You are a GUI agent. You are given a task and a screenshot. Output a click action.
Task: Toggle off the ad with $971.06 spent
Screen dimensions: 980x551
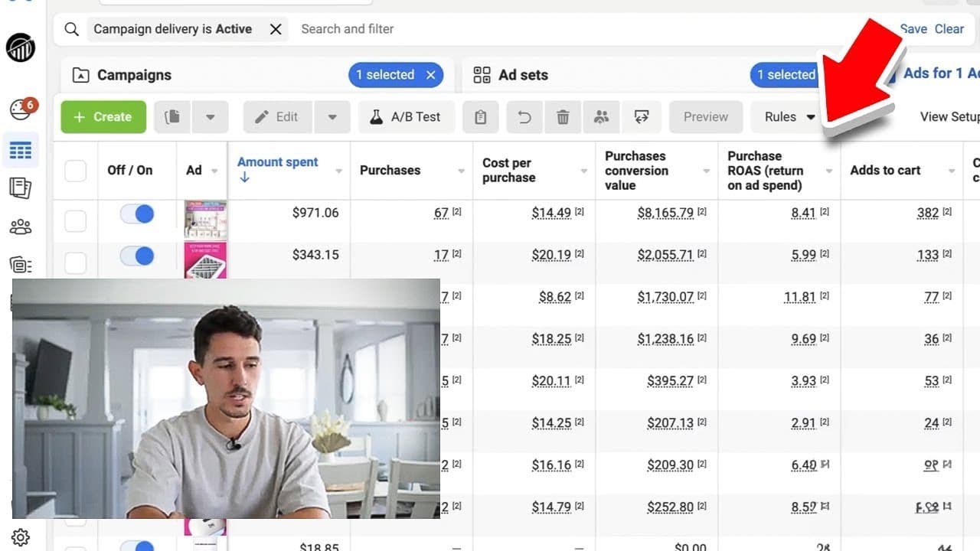click(x=137, y=214)
